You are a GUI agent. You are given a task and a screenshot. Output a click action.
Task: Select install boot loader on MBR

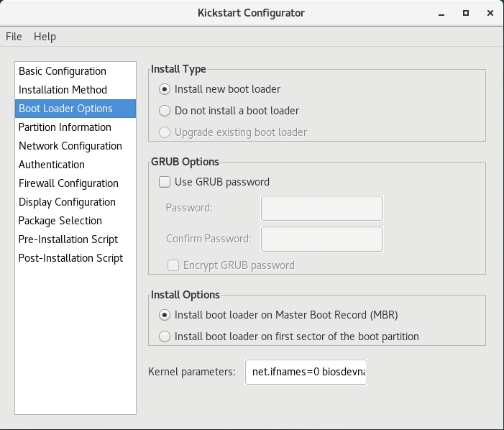coord(165,315)
